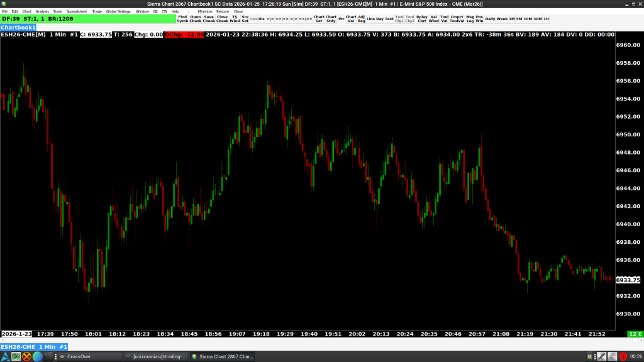The width and height of the screenshot is (644, 362).
Task: Activate the Text drawing tool
Action: pyautogui.click(x=389, y=19)
